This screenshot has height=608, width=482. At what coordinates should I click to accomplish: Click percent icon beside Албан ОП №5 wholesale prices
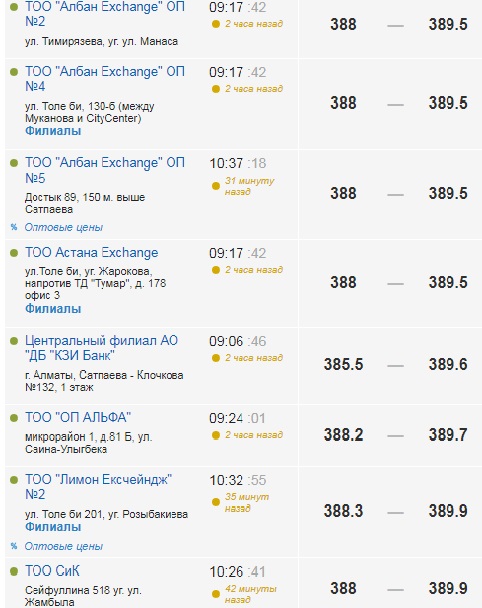(x=14, y=227)
